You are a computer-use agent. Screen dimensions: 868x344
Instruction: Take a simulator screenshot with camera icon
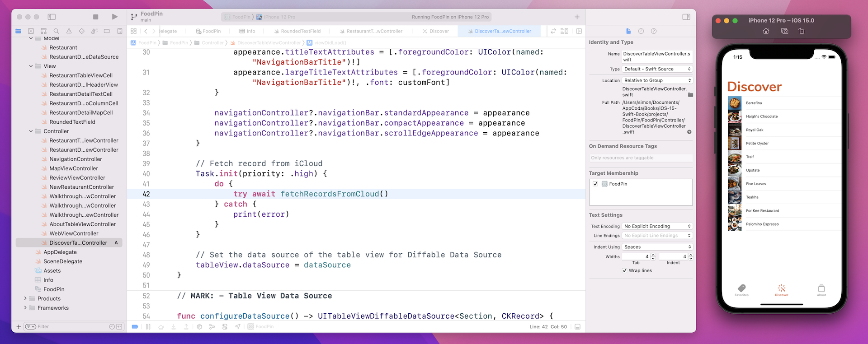(x=784, y=31)
